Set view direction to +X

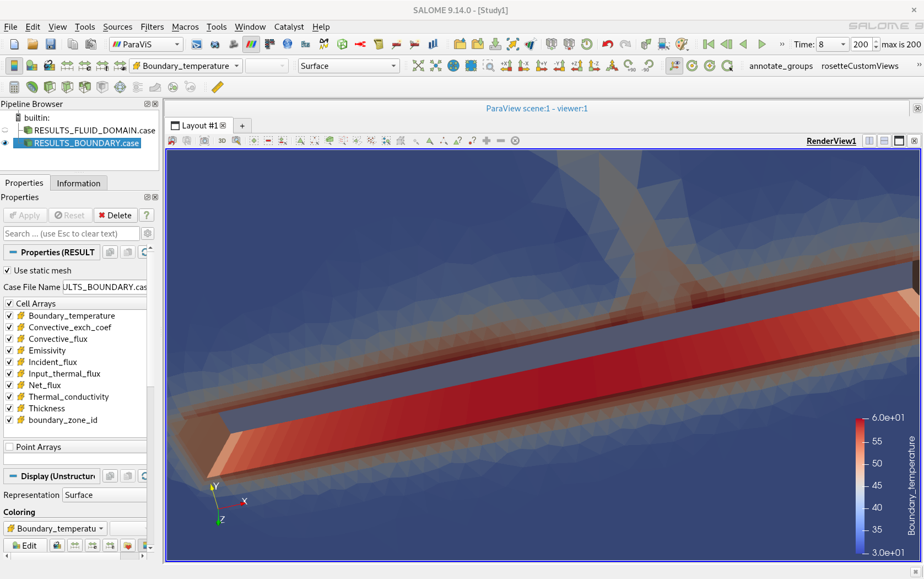506,66
